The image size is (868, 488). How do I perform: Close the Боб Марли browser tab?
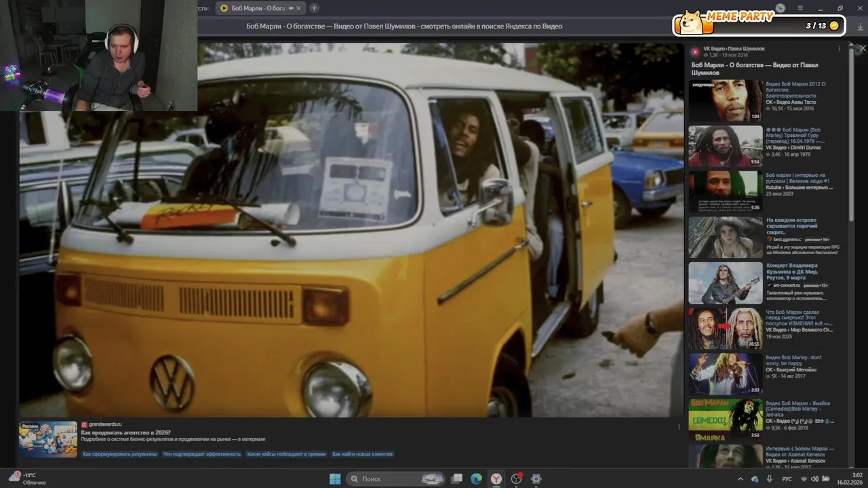(299, 8)
